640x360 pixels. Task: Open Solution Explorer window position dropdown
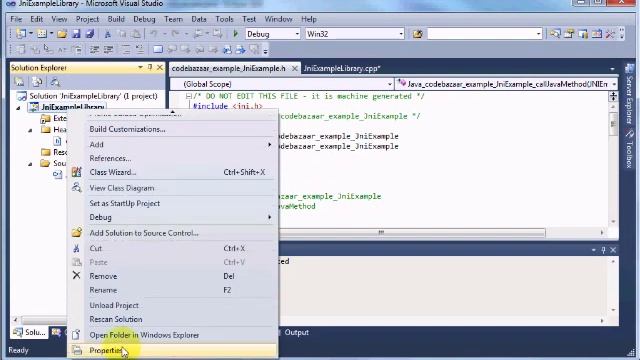point(140,67)
